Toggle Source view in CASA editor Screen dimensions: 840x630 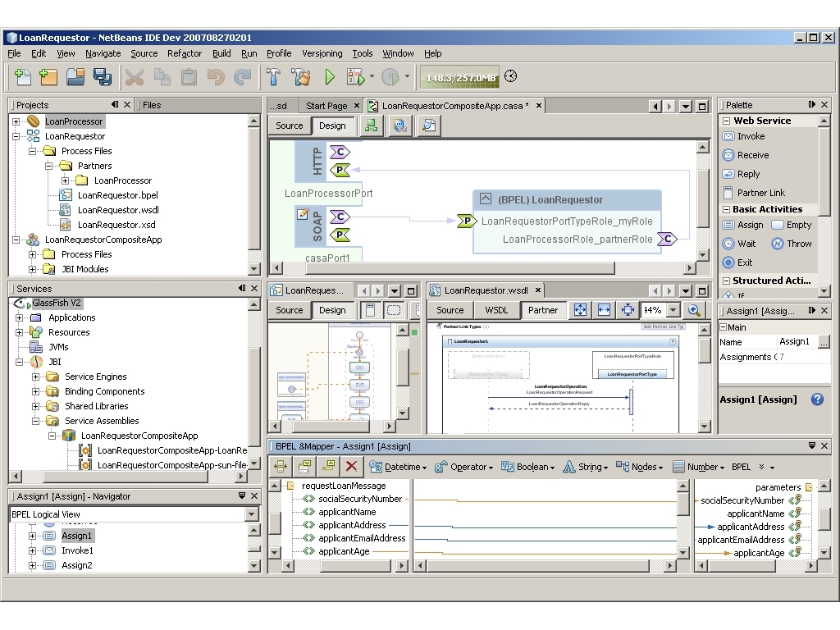pos(290,126)
